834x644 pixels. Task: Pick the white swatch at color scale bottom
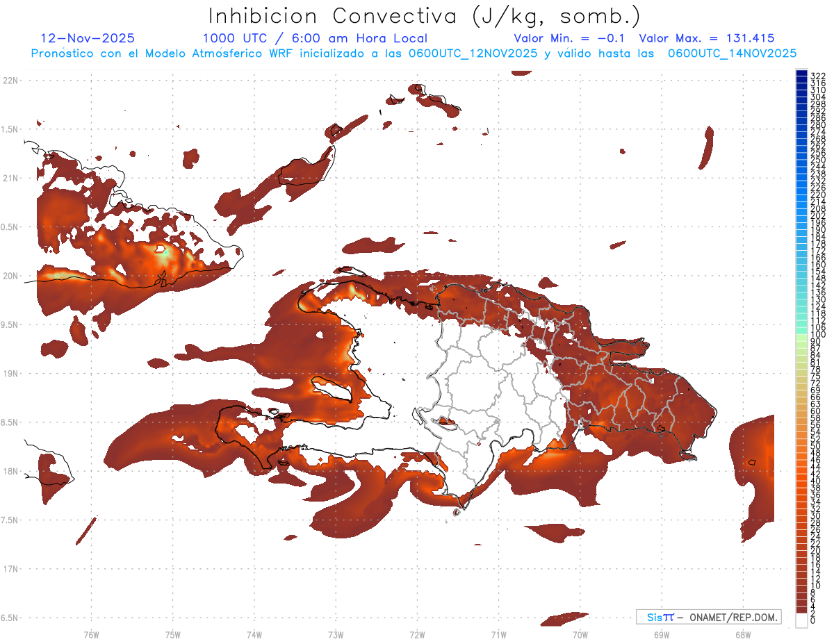(801, 620)
